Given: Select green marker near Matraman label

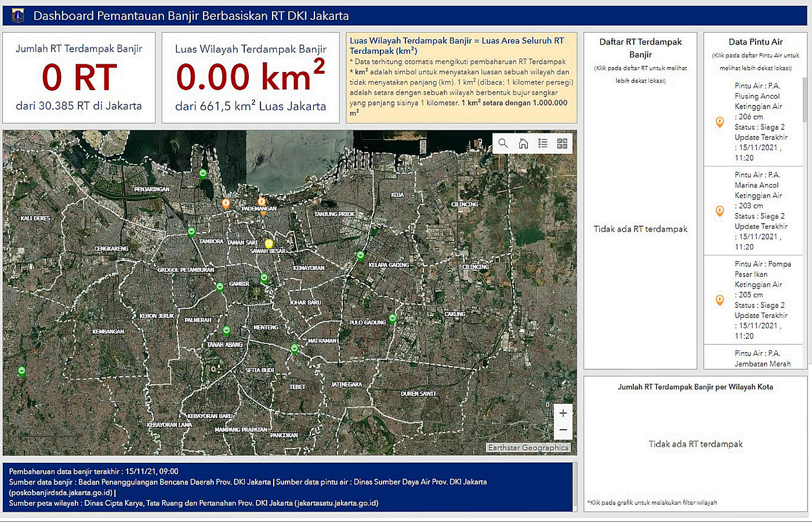Looking at the screenshot, I should coord(295,349).
